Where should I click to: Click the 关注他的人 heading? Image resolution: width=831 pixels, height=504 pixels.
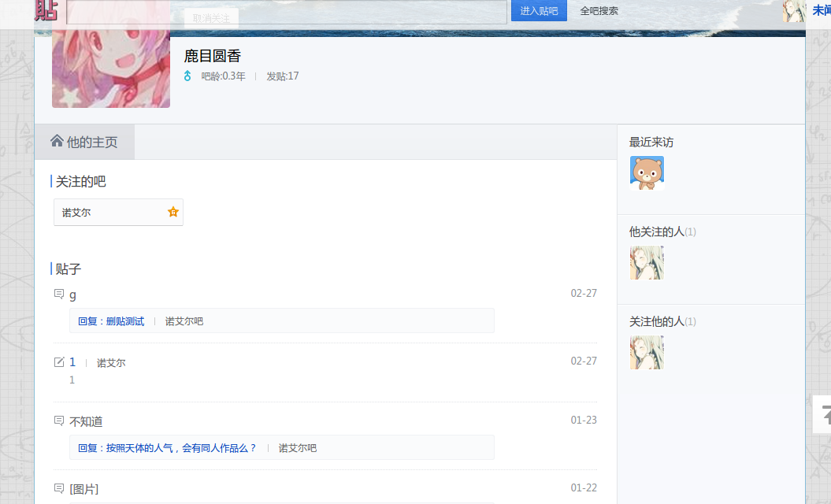click(x=662, y=321)
